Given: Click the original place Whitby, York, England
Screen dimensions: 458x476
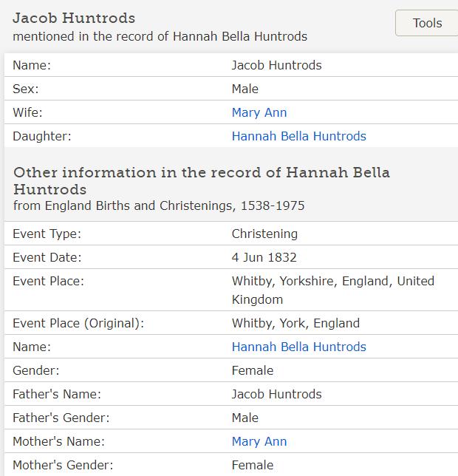Looking at the screenshot, I should click(x=295, y=323).
